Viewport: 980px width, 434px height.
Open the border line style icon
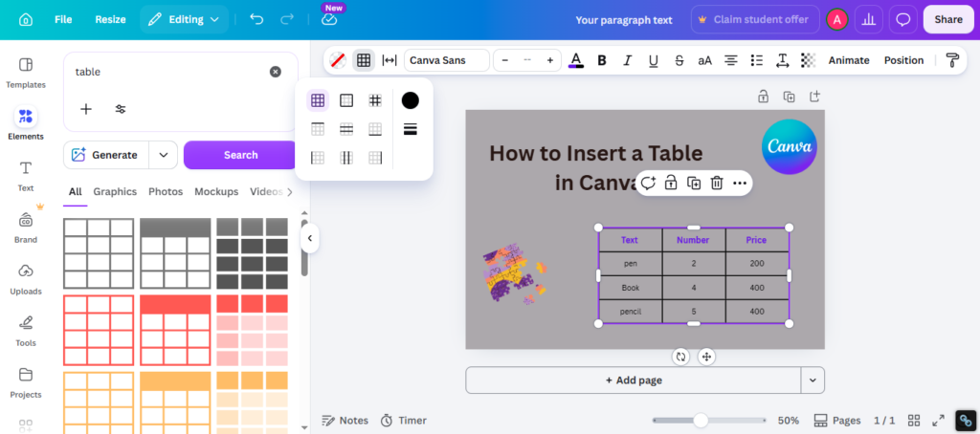[x=410, y=129]
